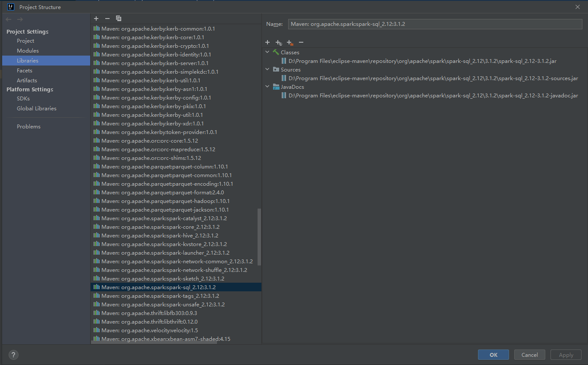The width and height of the screenshot is (588, 365).
Task: Click the IntelliJ logo in title bar
Action: point(11,7)
